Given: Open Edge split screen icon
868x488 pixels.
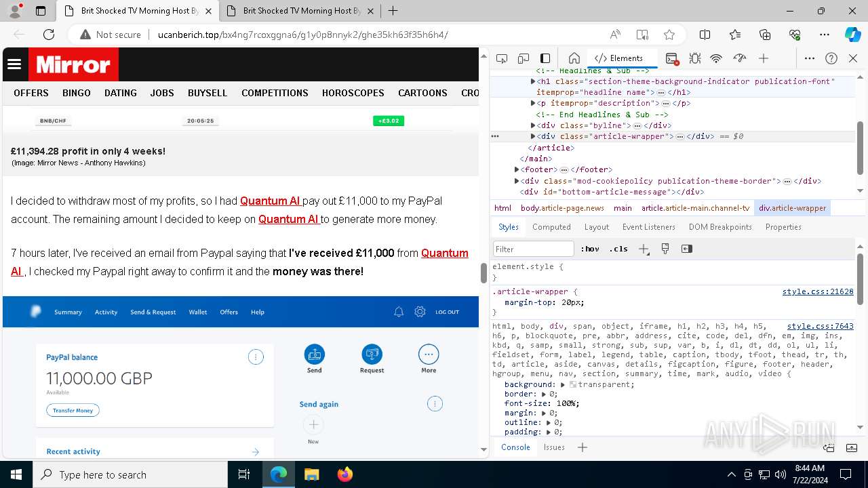Looking at the screenshot, I should (x=705, y=35).
